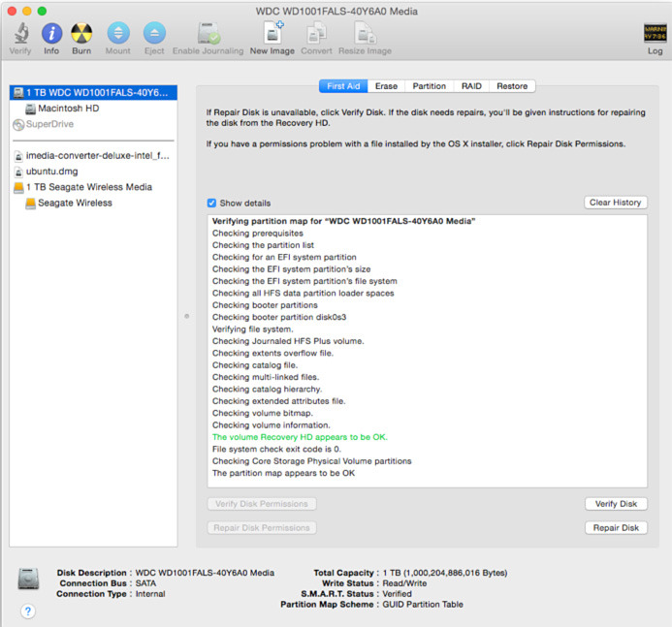Click the Verify Disk Permissions button
The width and height of the screenshot is (672, 627).
262,504
